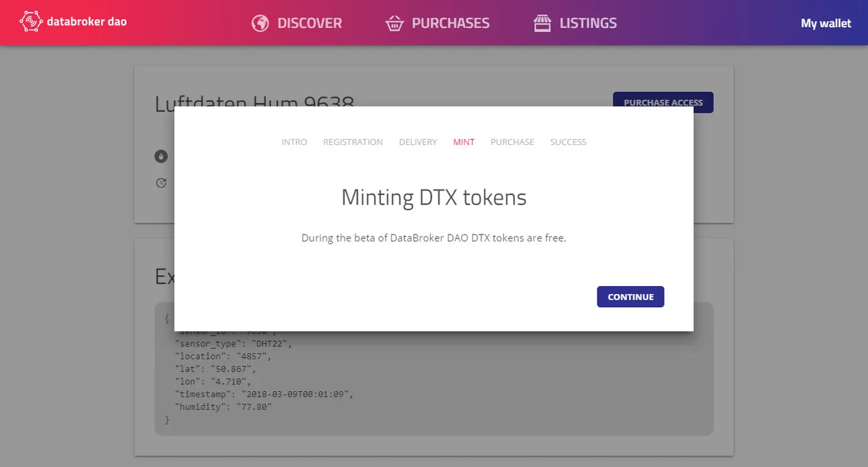Click the PURCHASE ACCESS button
The width and height of the screenshot is (868, 467).
coord(663,102)
